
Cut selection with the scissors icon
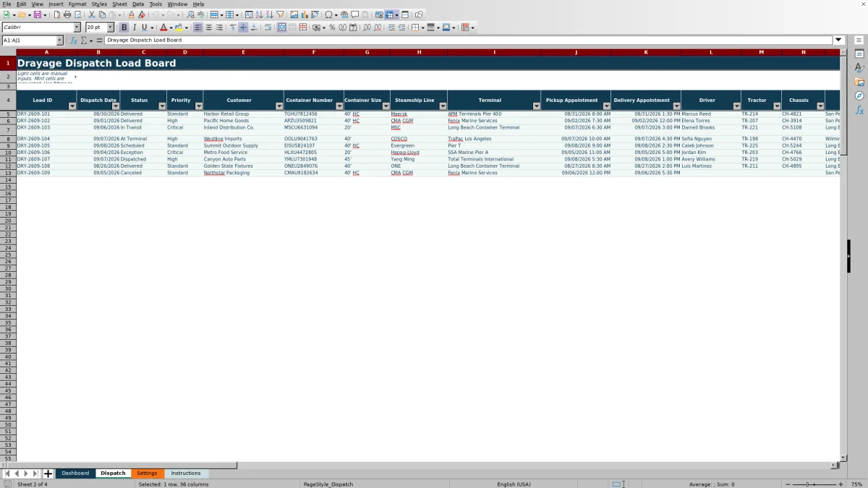tap(92, 14)
